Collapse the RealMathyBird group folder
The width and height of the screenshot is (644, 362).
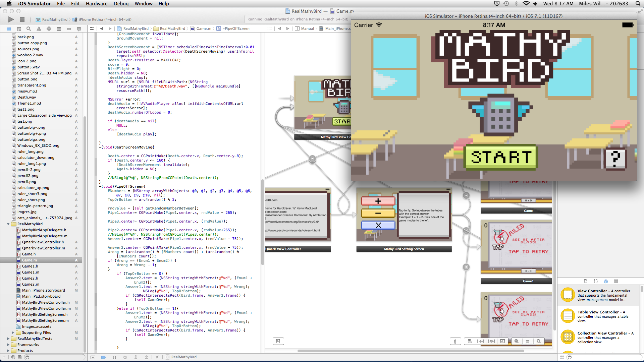coord(8,224)
